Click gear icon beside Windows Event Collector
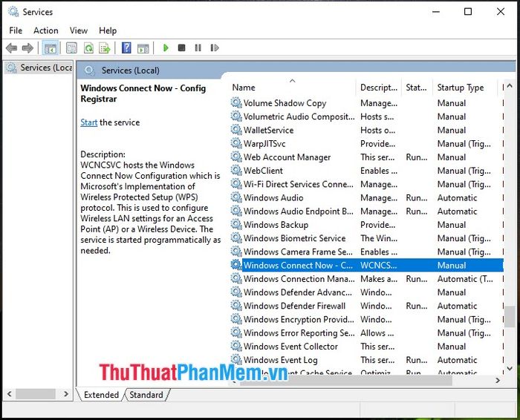Screen dimensions: 520x420 [236, 346]
